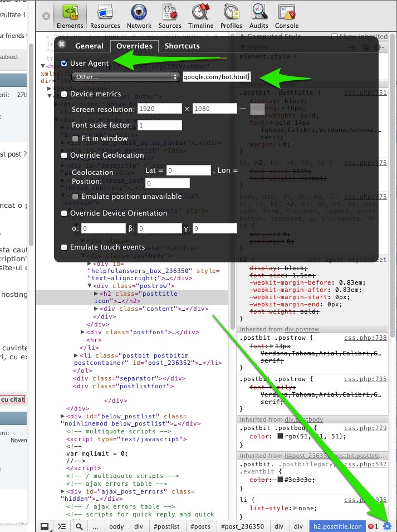Screen dimensions: 397x532
Task: Select the Profiles panel
Action: coord(231,16)
